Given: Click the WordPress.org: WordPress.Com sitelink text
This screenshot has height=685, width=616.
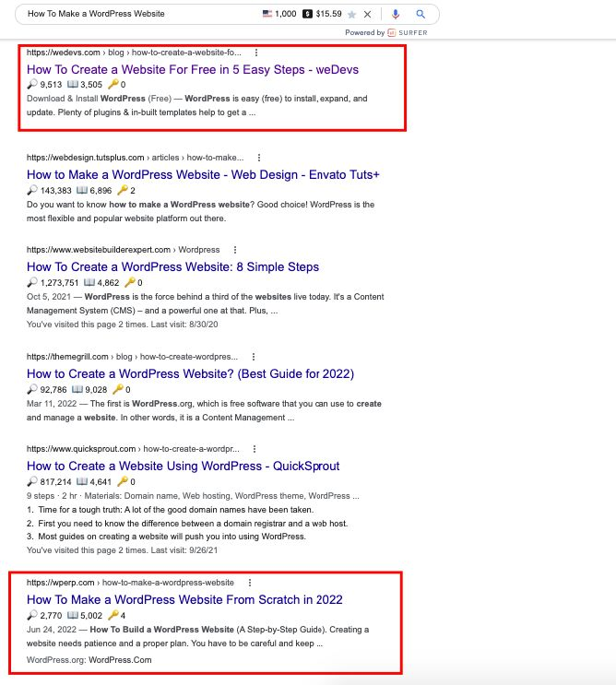Looking at the screenshot, I should (89, 660).
